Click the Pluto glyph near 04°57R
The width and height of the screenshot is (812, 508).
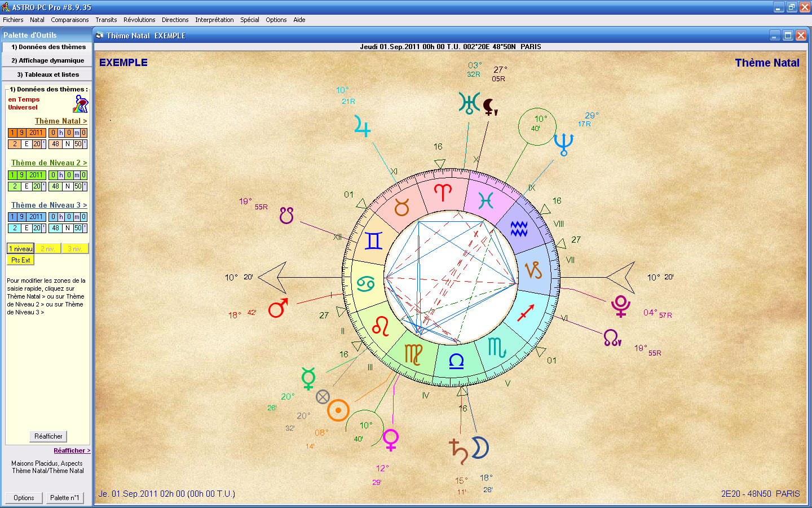click(x=620, y=306)
